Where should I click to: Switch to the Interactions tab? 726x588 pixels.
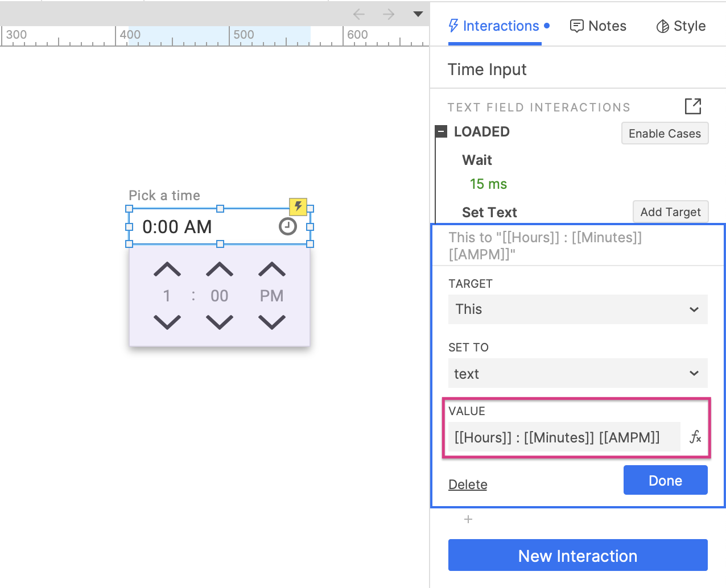[499, 26]
